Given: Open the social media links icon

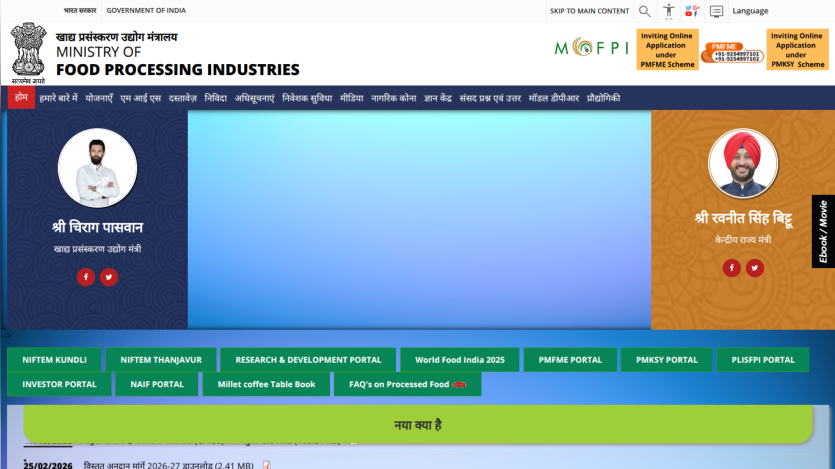Looking at the screenshot, I should tap(692, 11).
